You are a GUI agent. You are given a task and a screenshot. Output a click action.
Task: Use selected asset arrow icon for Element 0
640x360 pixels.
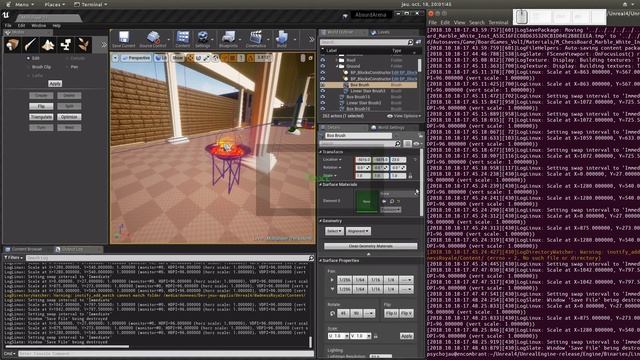pyautogui.click(x=384, y=201)
